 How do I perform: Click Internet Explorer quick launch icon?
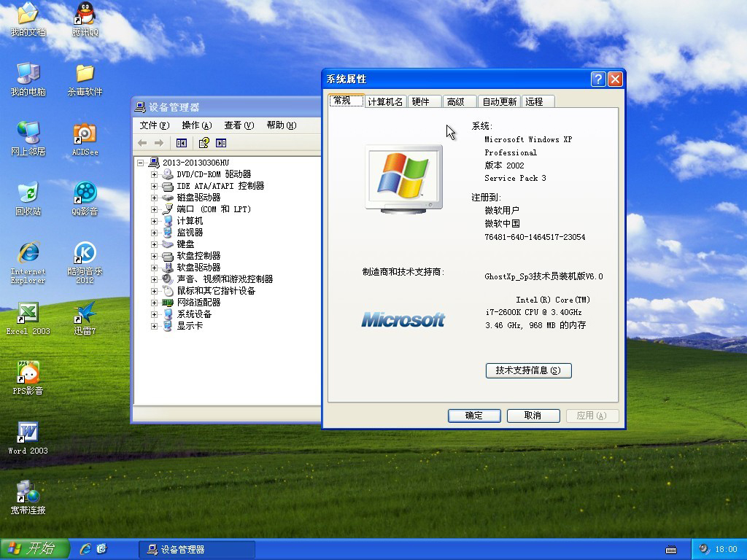85,549
